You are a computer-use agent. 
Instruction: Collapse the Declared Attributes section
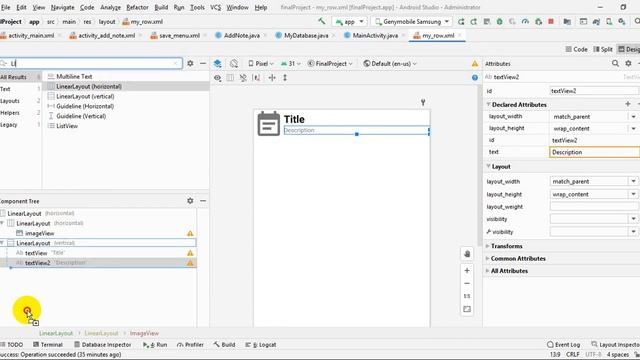(x=489, y=104)
